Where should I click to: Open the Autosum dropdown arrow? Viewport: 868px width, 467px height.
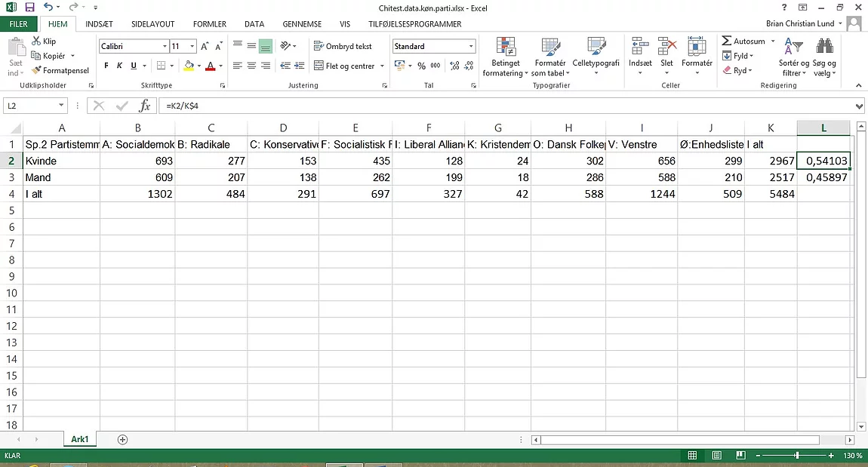[773, 41]
